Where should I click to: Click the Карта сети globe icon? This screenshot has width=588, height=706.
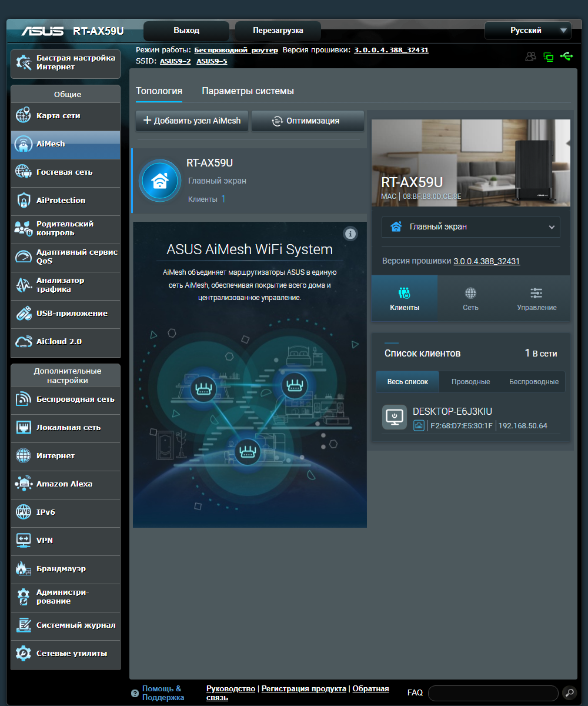coord(24,115)
